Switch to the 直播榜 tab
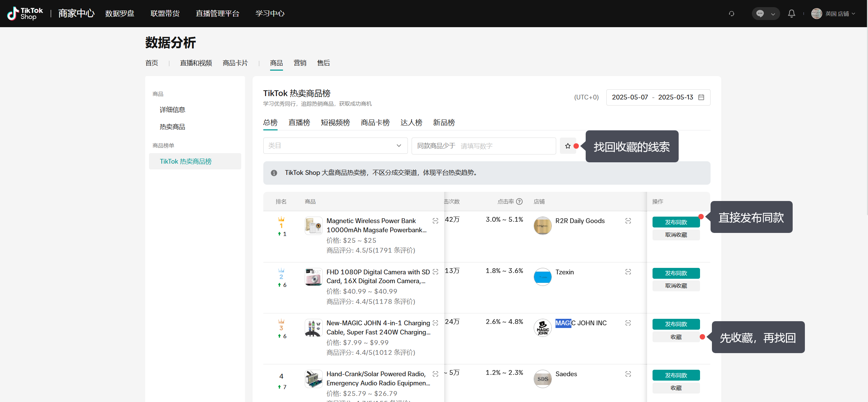The height and width of the screenshot is (402, 868). tap(299, 123)
